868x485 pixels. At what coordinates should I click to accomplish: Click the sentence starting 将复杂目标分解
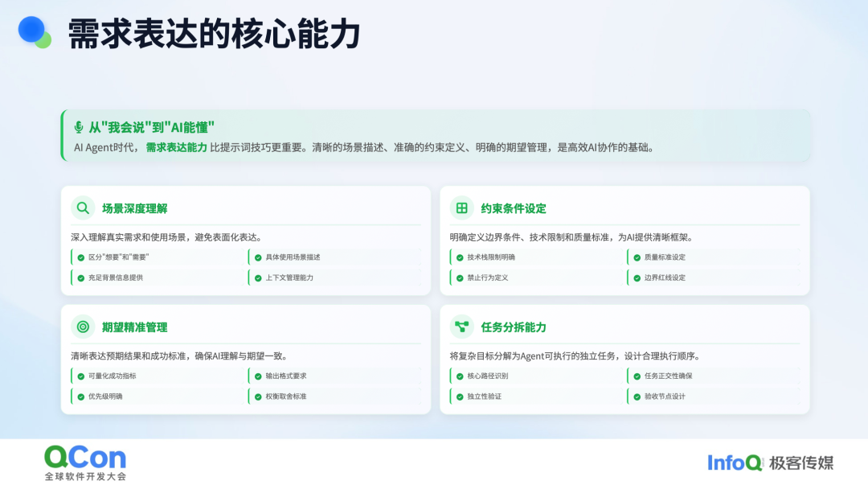point(575,356)
